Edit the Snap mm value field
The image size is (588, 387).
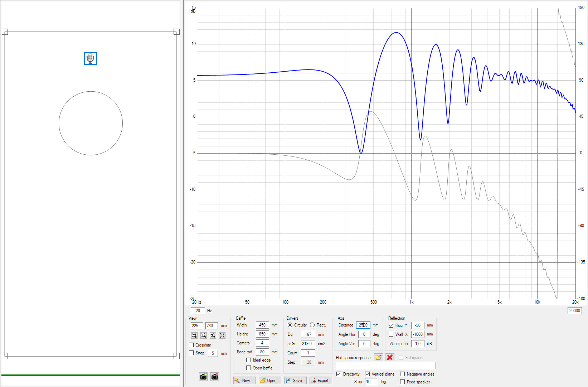[213, 353]
